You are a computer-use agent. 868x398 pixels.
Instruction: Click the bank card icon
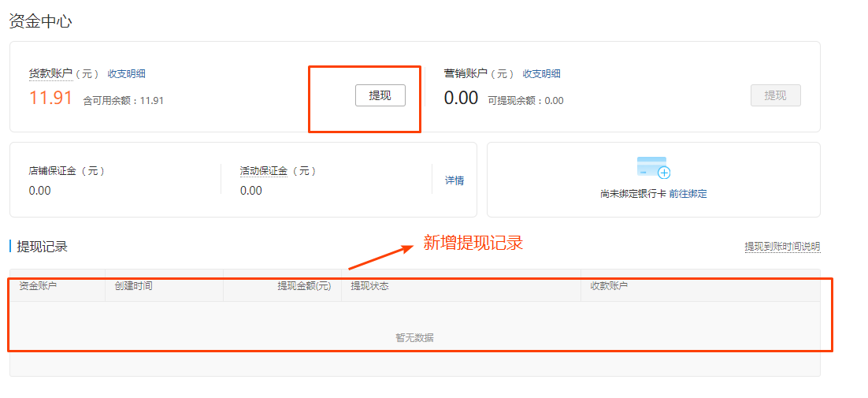click(653, 168)
